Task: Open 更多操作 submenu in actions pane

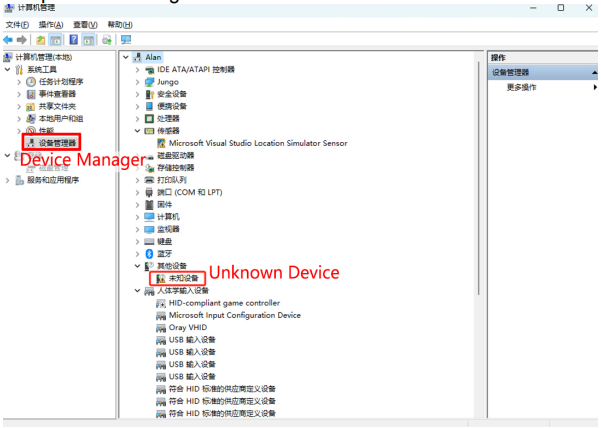Action: point(522,87)
